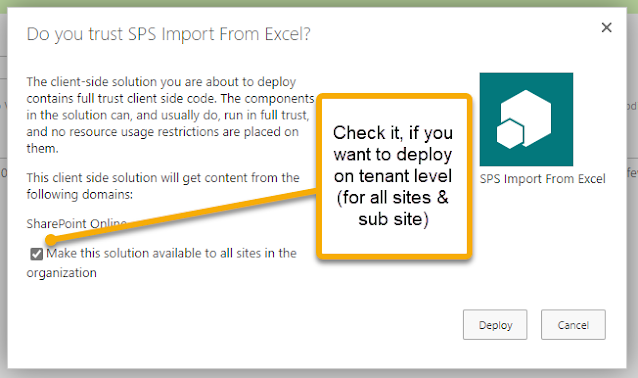Viewport: 638px width, 378px height.
Task: Click the '(for all sites & sub site)' callout text
Action: pyautogui.click(x=393, y=208)
